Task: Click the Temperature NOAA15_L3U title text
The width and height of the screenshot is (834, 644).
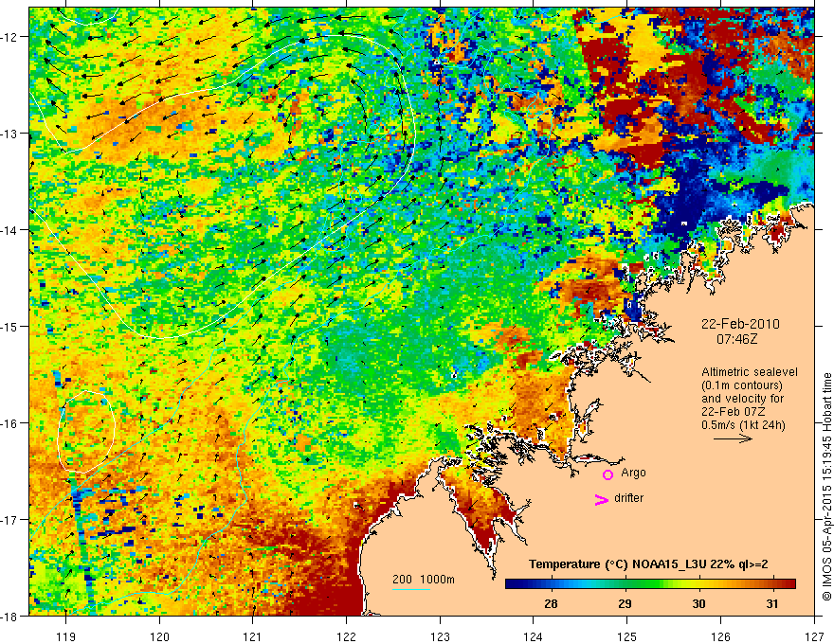Action: pyautogui.click(x=648, y=564)
